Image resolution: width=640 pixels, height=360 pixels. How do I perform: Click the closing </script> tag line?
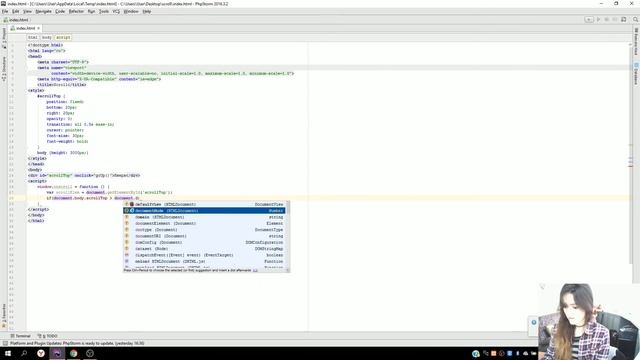38,209
